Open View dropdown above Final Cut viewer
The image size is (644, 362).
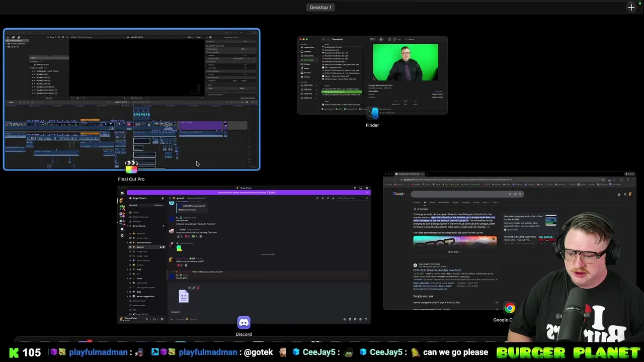coord(199,37)
